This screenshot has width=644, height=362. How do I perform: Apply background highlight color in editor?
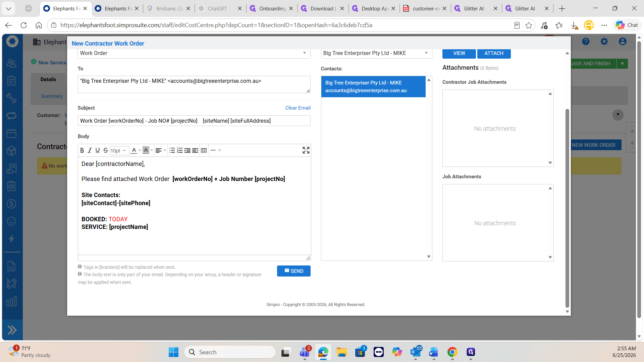[x=146, y=150]
